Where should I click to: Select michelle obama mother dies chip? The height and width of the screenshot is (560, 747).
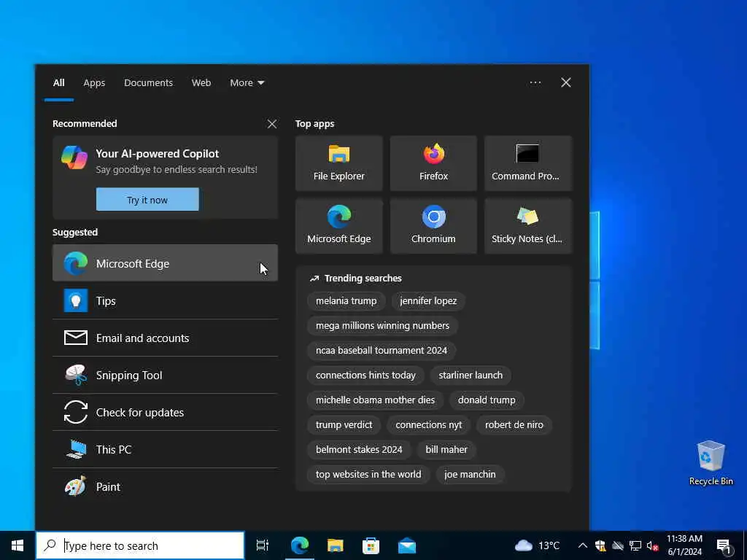click(x=375, y=400)
